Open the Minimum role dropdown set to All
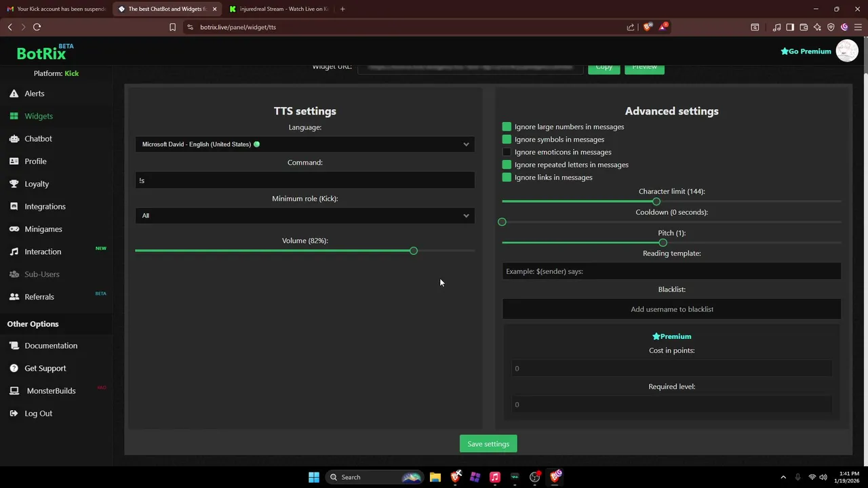Viewport: 868px width, 488px height. coord(305,216)
